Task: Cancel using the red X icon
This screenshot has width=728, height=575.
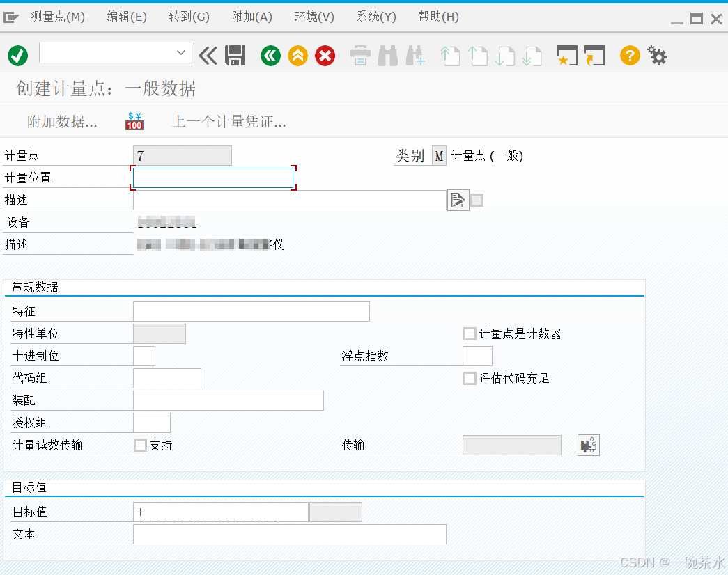Action: tap(325, 55)
